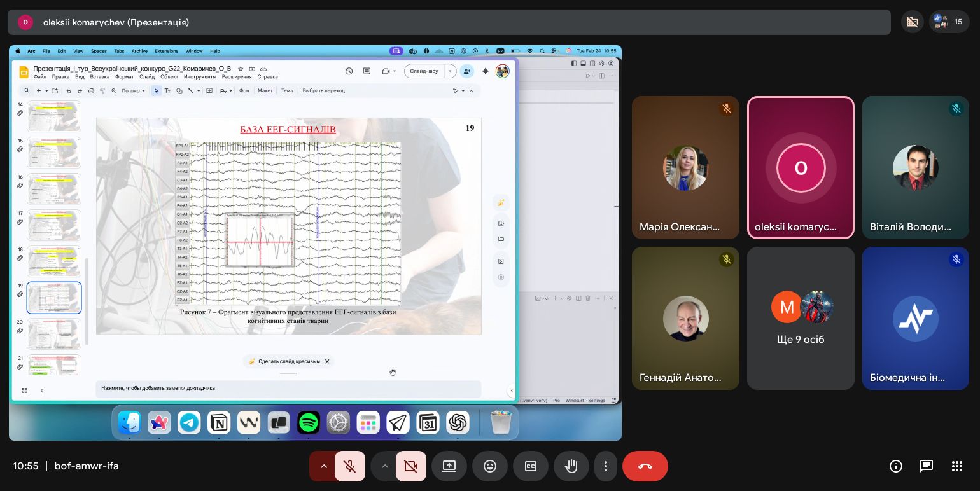Open the emoji reactions picker
980x491 pixels.
pyautogui.click(x=490, y=466)
